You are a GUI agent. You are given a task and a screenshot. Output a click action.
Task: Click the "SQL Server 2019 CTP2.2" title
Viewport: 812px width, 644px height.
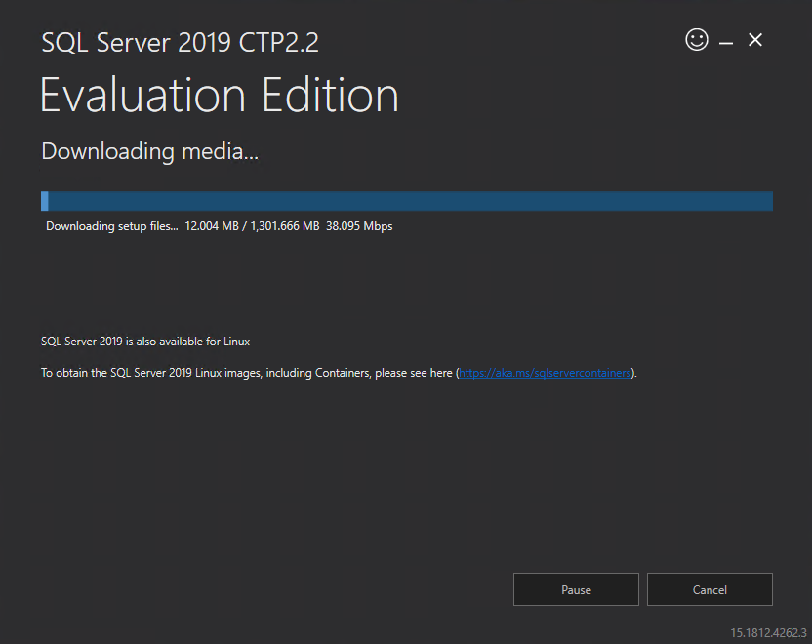(x=180, y=43)
